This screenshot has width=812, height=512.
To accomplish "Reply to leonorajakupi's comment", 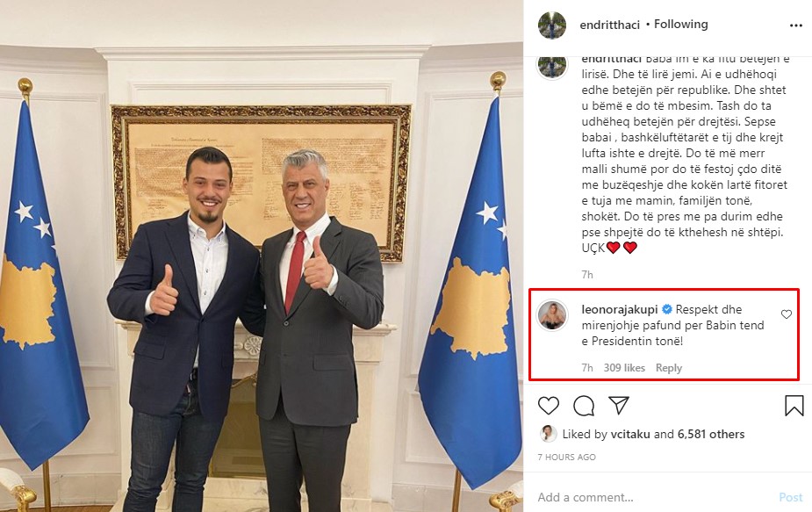I will coord(669,368).
